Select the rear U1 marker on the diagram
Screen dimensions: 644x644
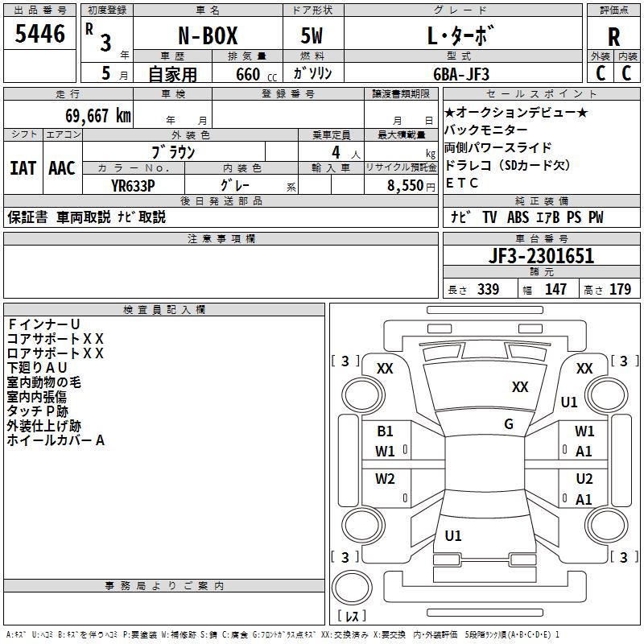coord(453,535)
